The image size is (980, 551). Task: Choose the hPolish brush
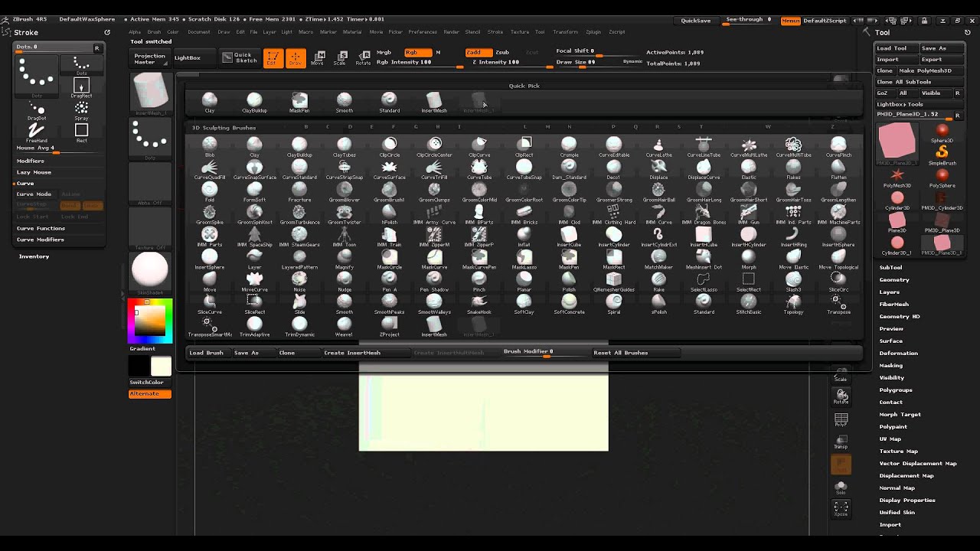[x=390, y=213]
